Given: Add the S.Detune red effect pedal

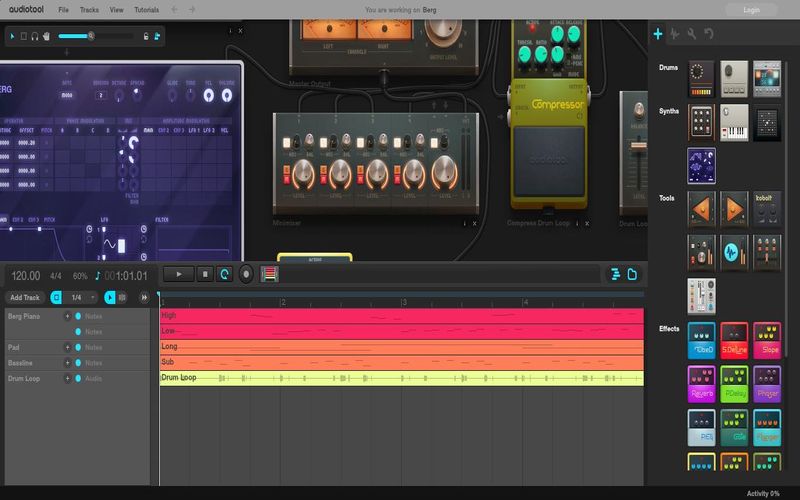Looking at the screenshot, I should (734, 340).
